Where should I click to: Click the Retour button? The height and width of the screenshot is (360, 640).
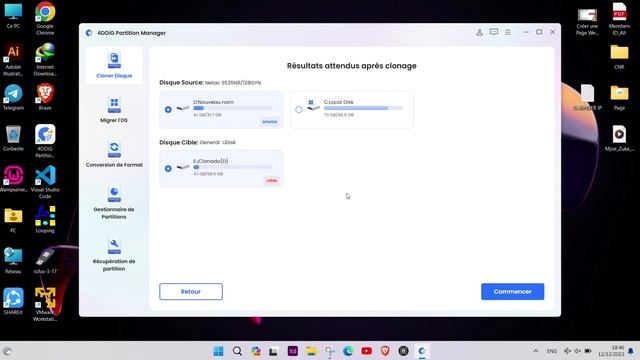coord(191,291)
